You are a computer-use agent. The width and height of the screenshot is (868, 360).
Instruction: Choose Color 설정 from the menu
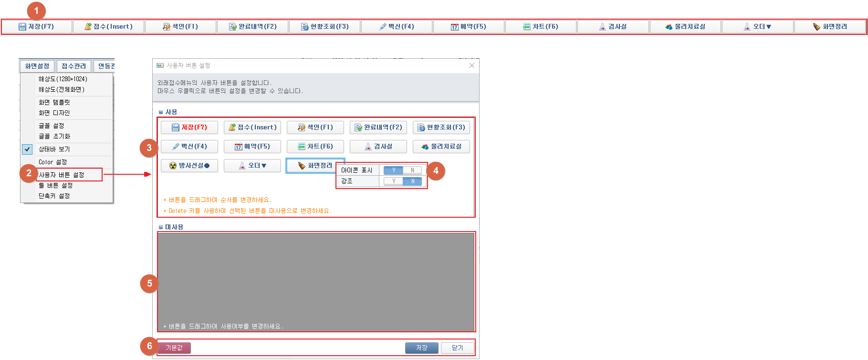(53, 162)
